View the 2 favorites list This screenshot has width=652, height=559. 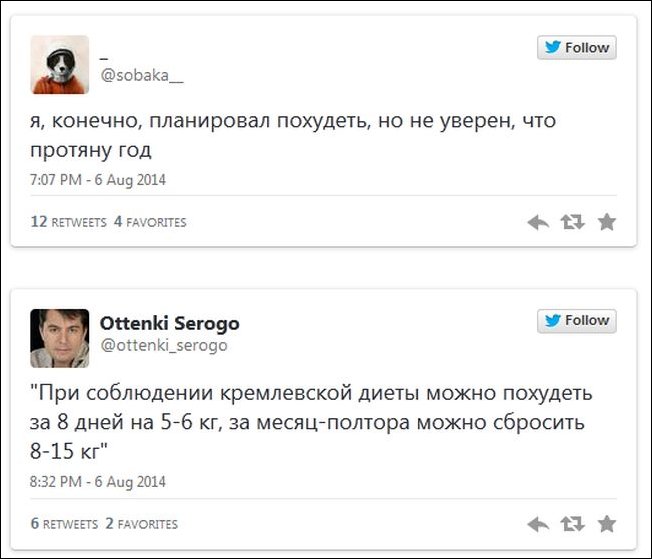tap(141, 524)
